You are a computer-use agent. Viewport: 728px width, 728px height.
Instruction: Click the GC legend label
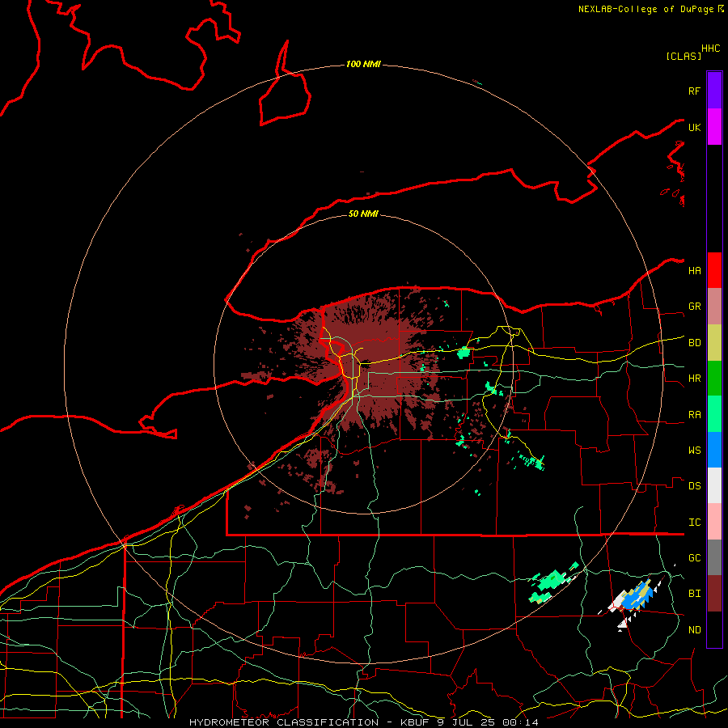(694, 557)
